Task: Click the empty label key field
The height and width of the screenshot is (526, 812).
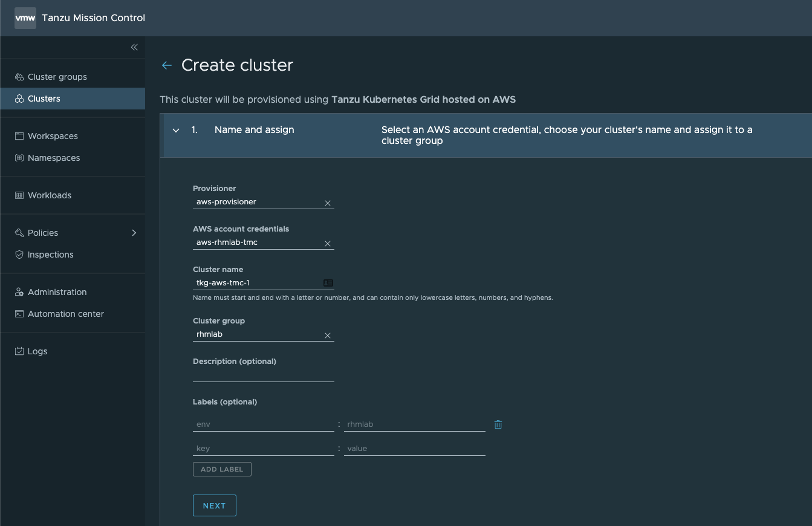Action: tap(264, 449)
